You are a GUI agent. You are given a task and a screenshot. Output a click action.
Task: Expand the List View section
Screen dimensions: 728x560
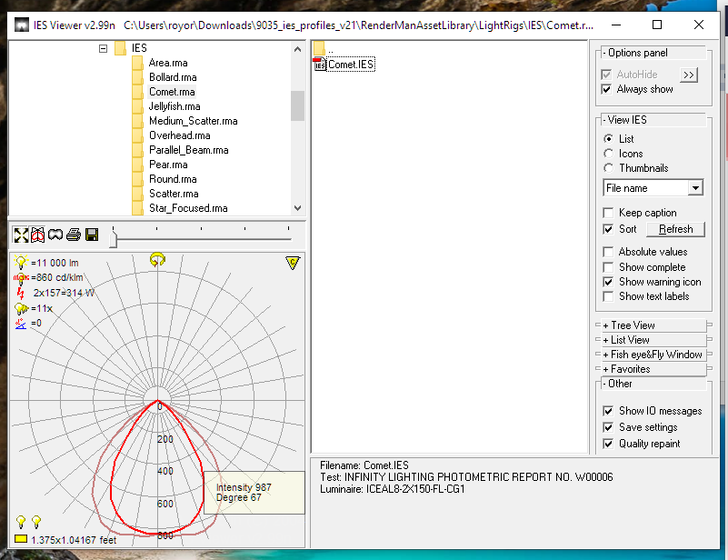653,340
